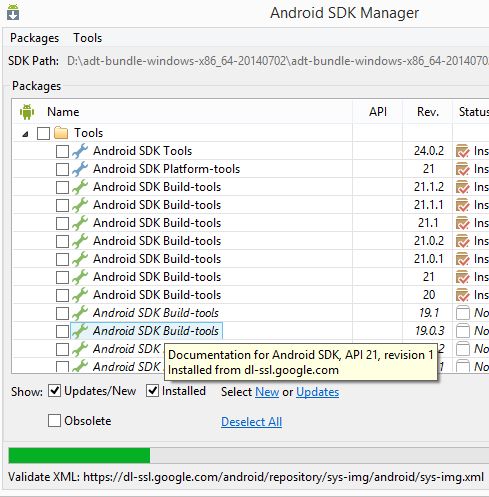The width and height of the screenshot is (489, 497).
Task: Click the green loading progress bar
Action: coord(79,456)
